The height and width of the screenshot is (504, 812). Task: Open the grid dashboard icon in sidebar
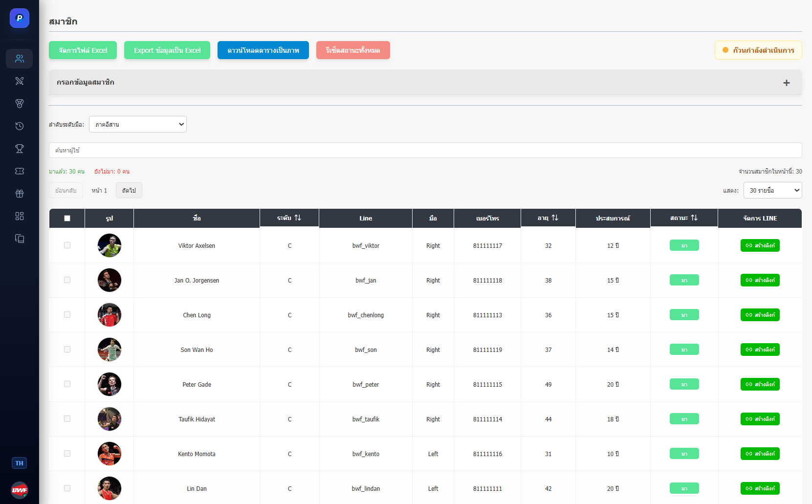[x=20, y=216]
